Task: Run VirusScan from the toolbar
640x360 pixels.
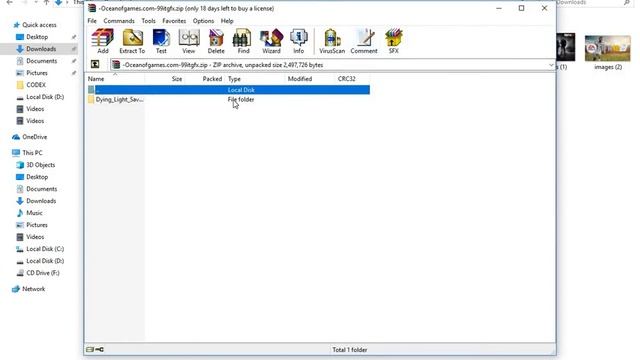Action: tap(332, 41)
